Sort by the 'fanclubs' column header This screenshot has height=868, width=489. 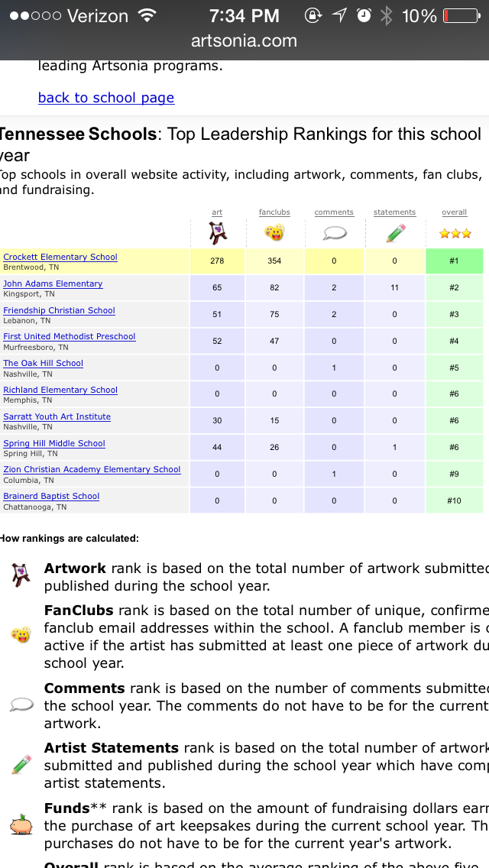(x=275, y=212)
